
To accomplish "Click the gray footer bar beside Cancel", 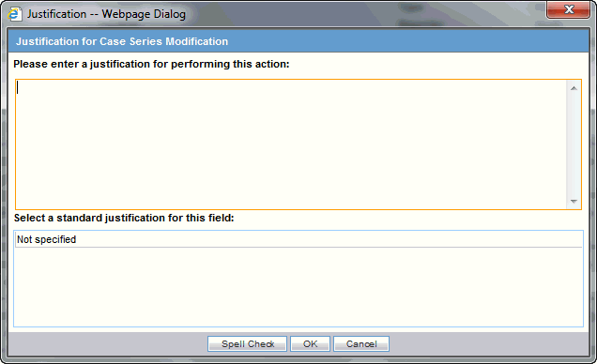I will pyautogui.click(x=489, y=344).
